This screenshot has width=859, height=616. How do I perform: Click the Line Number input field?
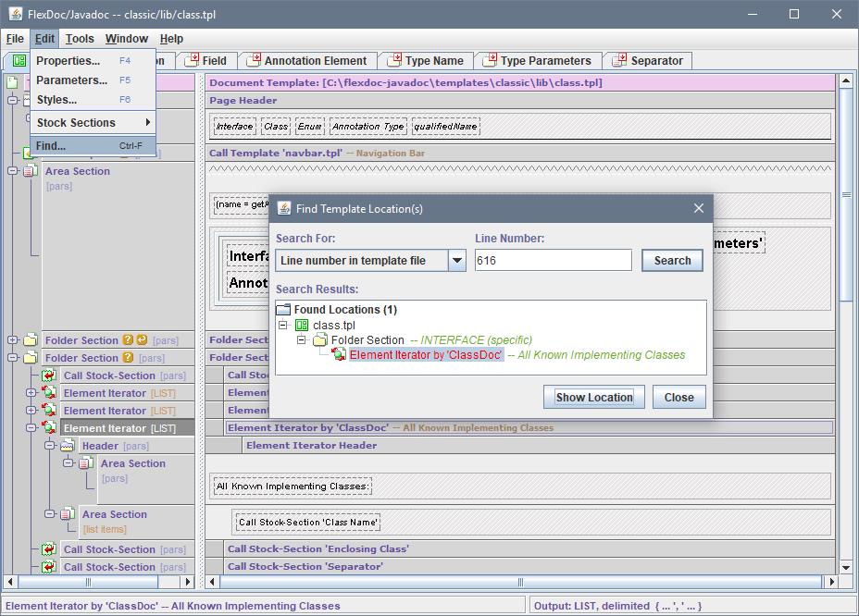point(553,261)
